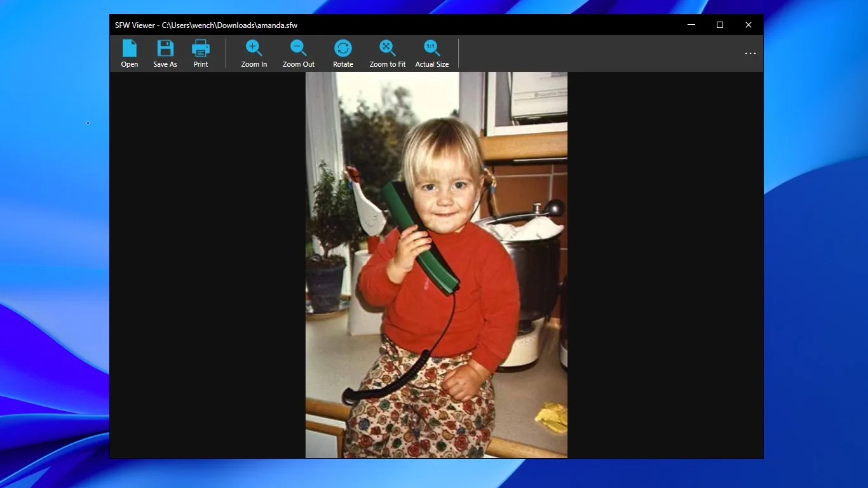Click the SFW Viewer title bar text
Viewport: 868px width, 488px height.
click(206, 25)
